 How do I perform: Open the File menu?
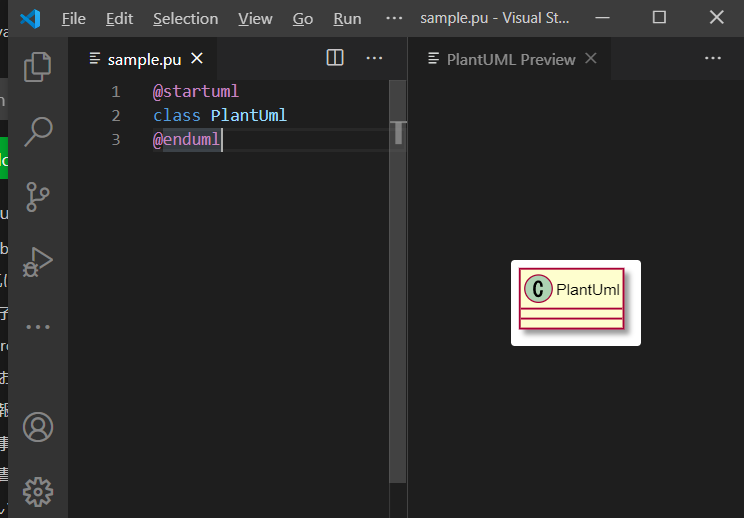tap(74, 18)
